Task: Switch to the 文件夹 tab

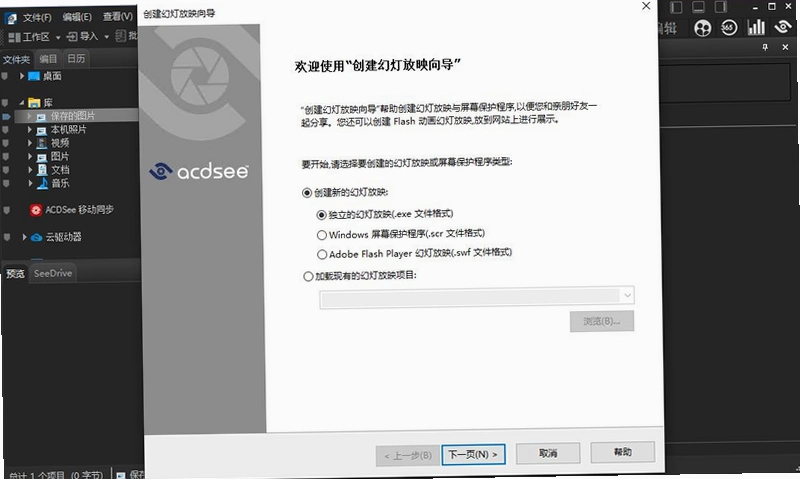Action: (16, 60)
